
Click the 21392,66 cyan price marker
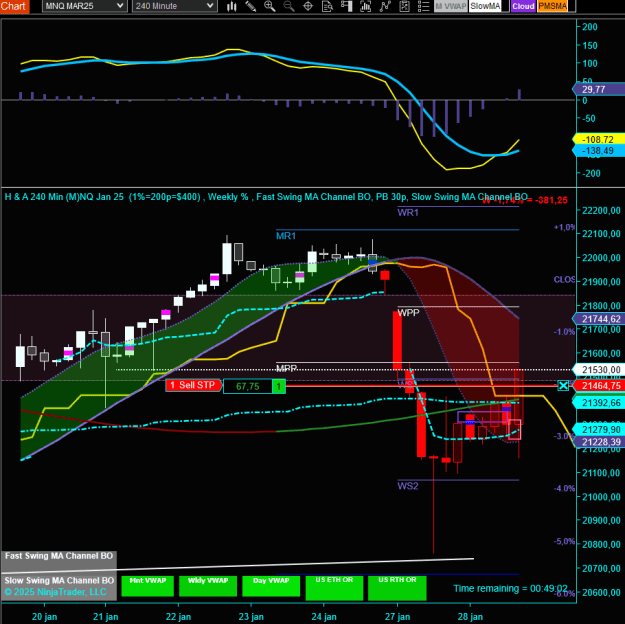click(599, 403)
